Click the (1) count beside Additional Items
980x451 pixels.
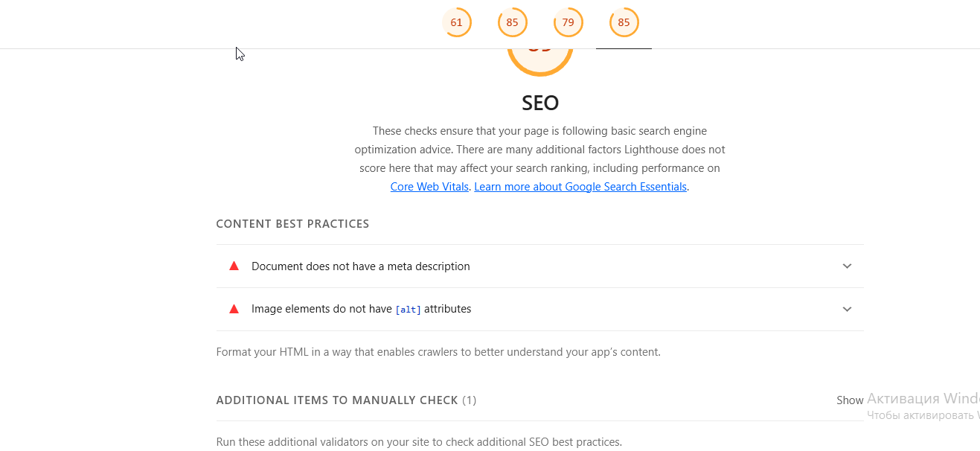coord(469,400)
